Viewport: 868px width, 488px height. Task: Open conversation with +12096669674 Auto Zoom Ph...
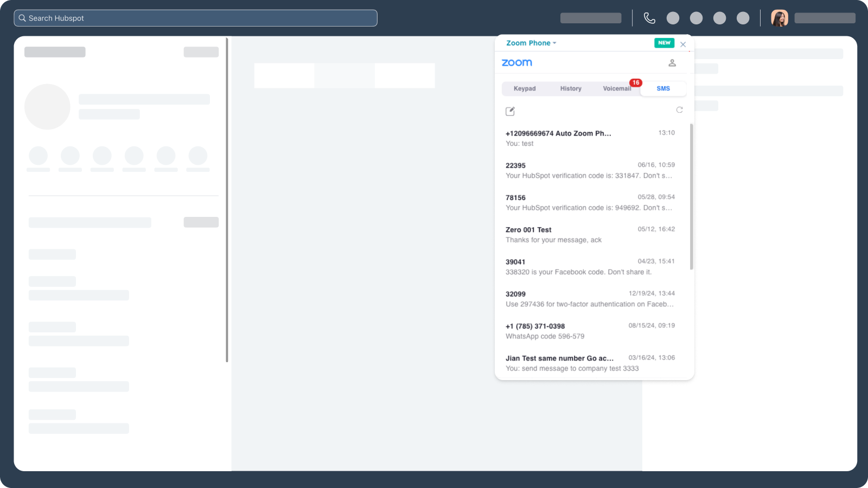590,138
